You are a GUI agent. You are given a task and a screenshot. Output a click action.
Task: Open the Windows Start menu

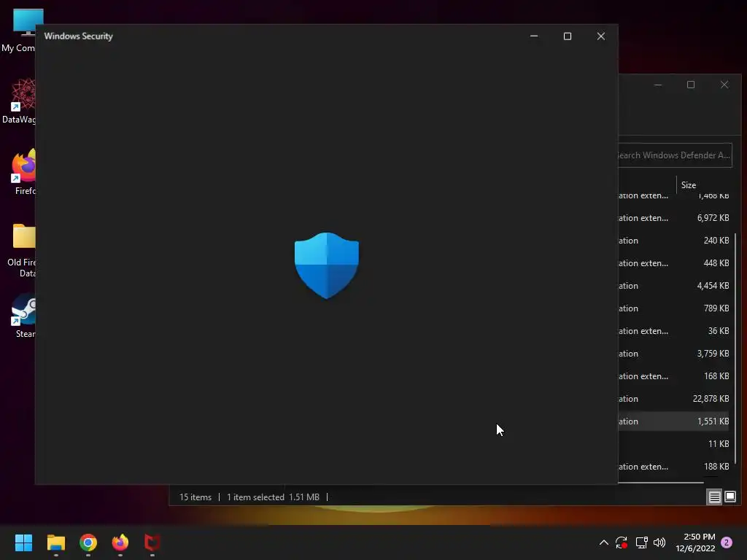[23, 542]
